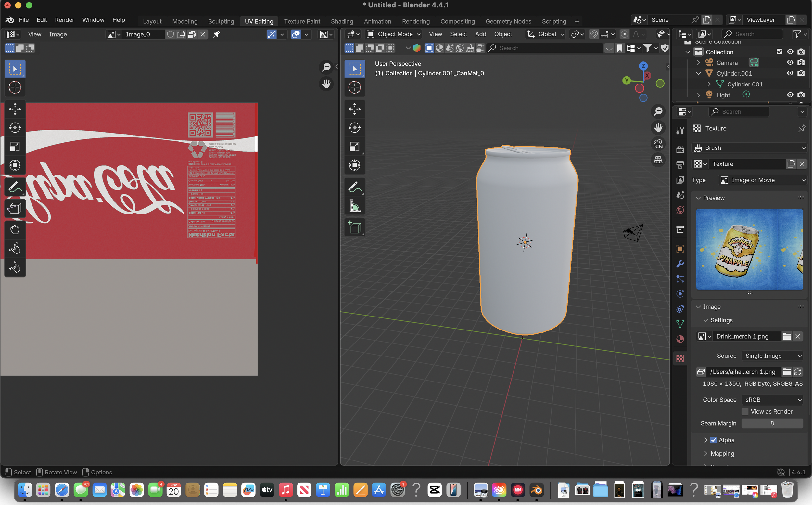Click the outliner Search field
The width and height of the screenshot is (812, 505).
pyautogui.click(x=752, y=34)
